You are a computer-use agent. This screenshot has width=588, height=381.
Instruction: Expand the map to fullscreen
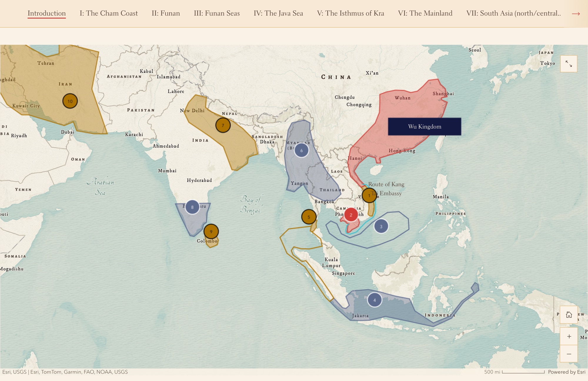[569, 64]
